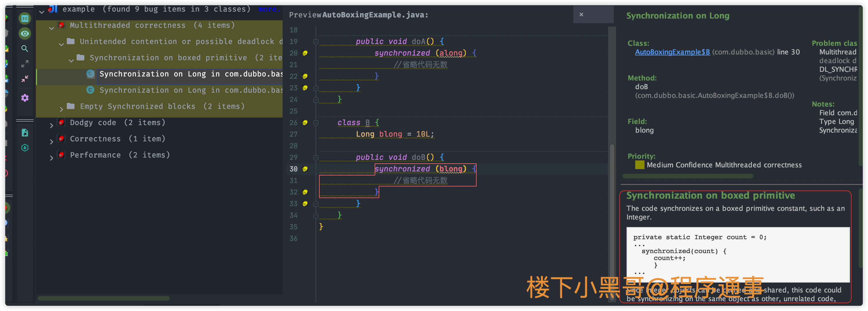Click the magnifier search icon
Image resolution: width=868 pixels, height=311 pixels.
(x=25, y=49)
